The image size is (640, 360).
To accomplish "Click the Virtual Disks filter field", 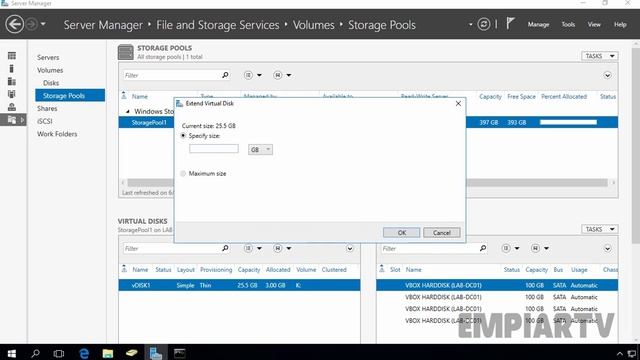I will pos(171,249).
